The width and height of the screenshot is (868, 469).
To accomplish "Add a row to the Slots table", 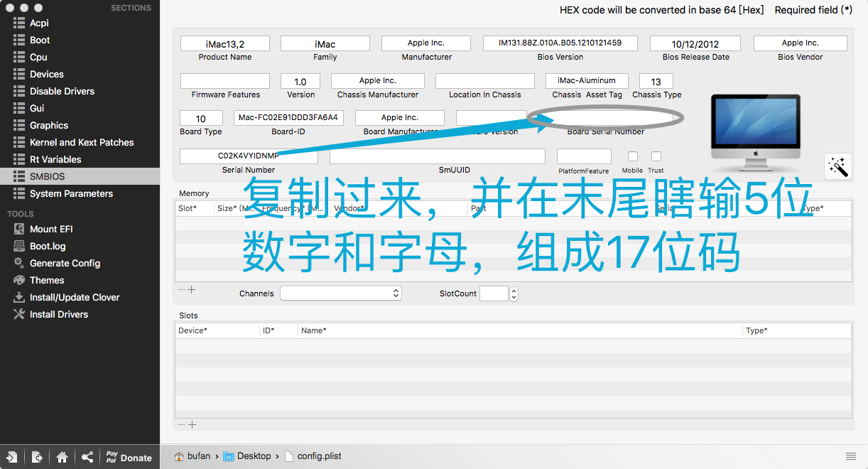I will 192,425.
